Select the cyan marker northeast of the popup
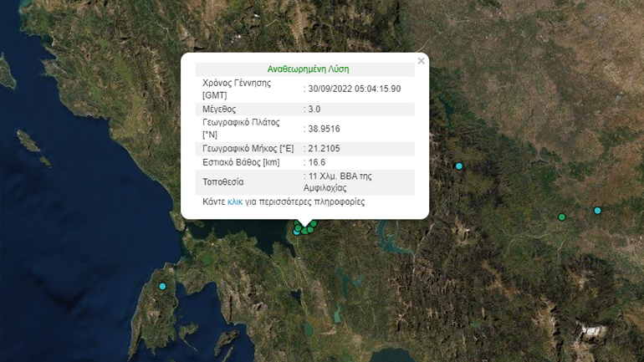 (x=459, y=166)
